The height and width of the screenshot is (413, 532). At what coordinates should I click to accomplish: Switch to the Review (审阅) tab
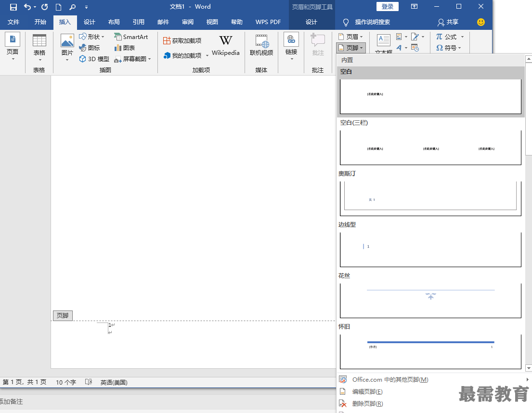pos(188,22)
